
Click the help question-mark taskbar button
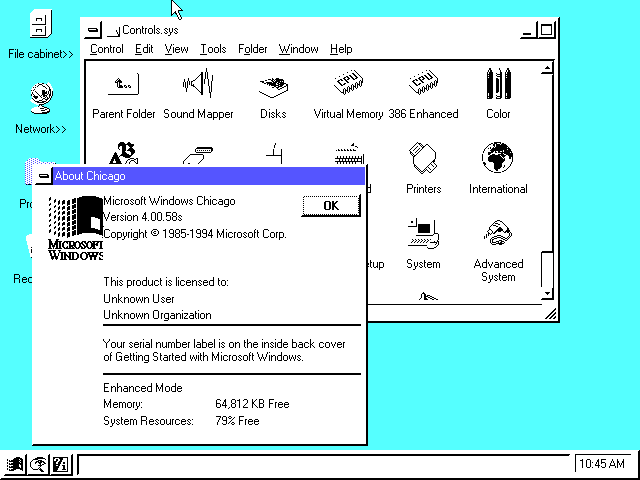tap(61, 464)
